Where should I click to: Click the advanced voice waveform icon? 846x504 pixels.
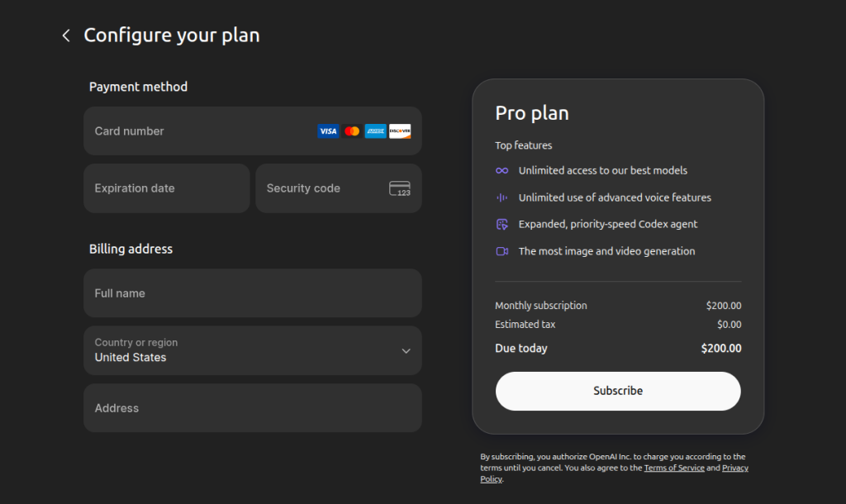(x=501, y=197)
